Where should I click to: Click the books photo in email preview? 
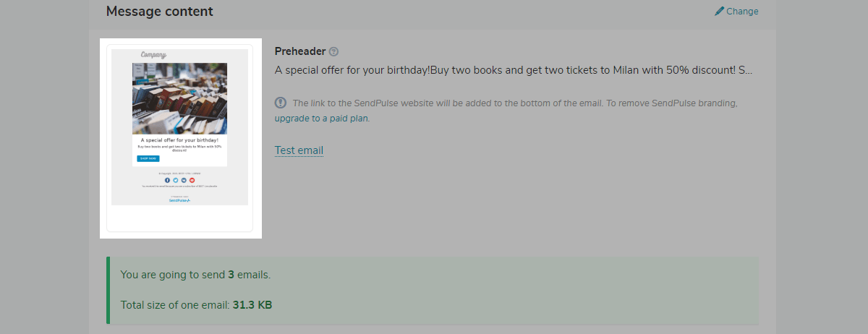pos(179,98)
